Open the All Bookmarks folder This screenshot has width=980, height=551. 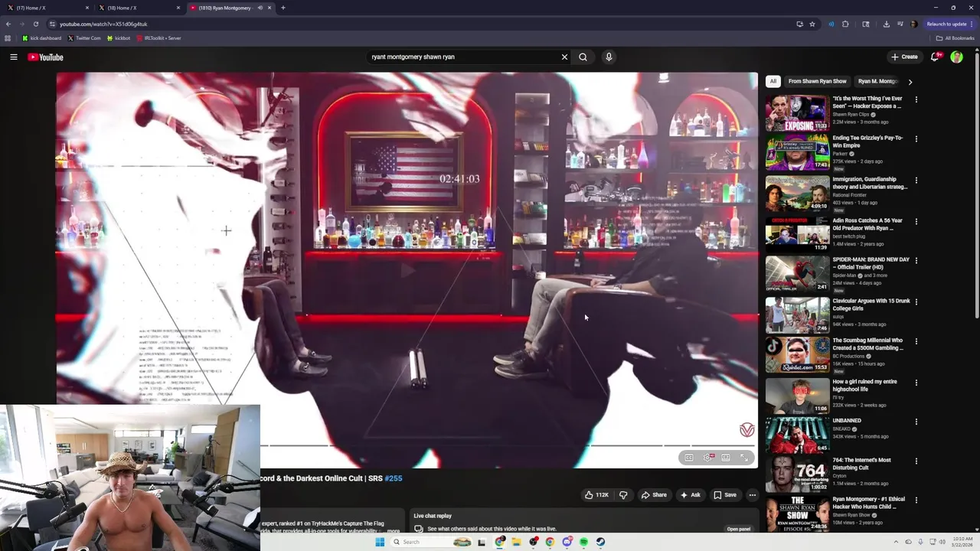[955, 38]
